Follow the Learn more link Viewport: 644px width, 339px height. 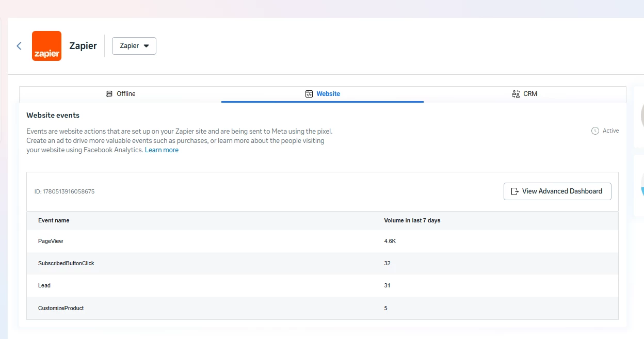tap(162, 150)
